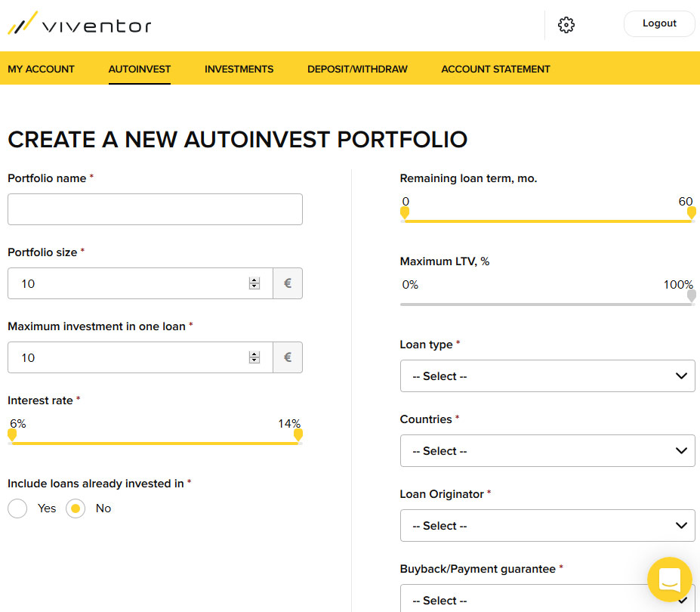Open the Countries dropdown
This screenshot has height=612, width=700.
pos(547,450)
